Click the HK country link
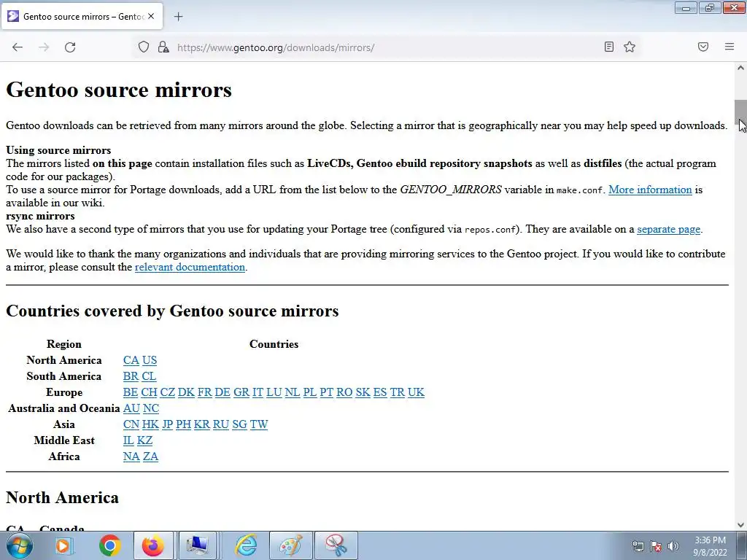 150,424
